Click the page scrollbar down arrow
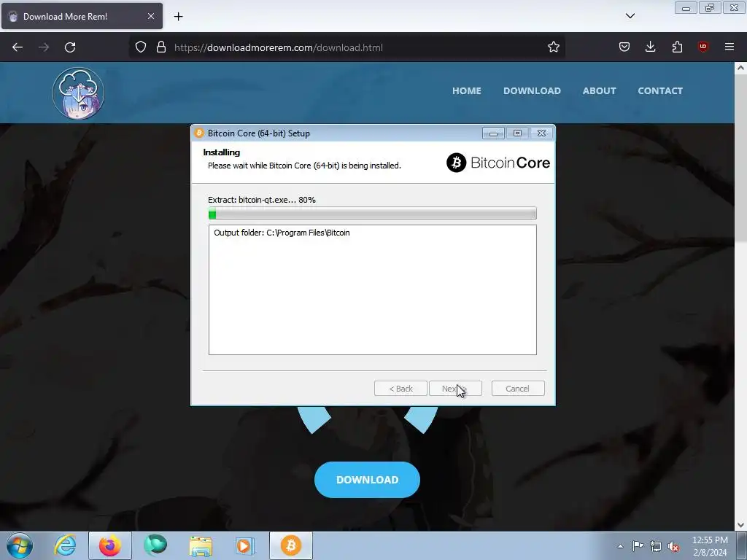Image resolution: width=747 pixels, height=560 pixels. (x=740, y=525)
